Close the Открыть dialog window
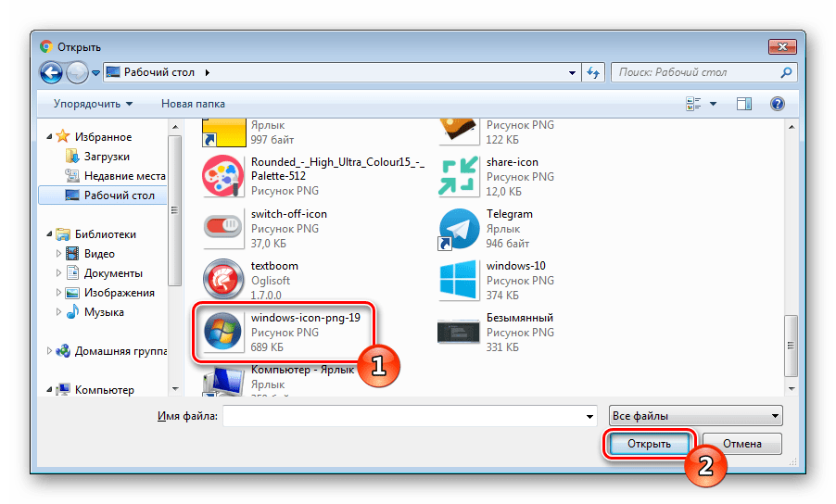Image resolution: width=836 pixels, height=504 pixels. (782, 47)
